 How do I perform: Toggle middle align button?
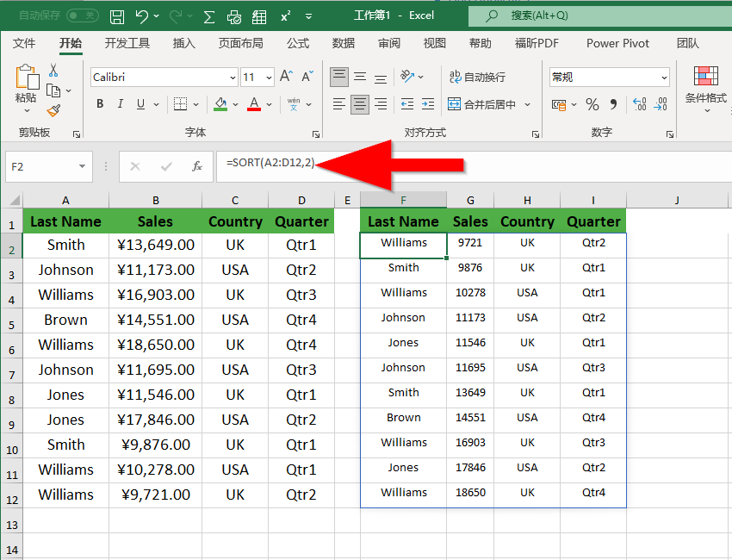(360, 77)
